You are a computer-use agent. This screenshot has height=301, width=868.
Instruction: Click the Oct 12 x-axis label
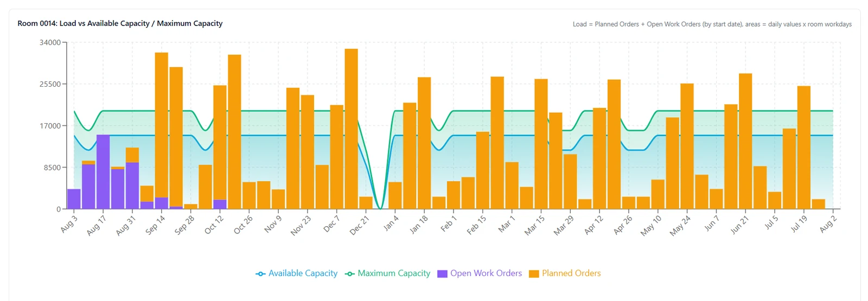(x=214, y=225)
